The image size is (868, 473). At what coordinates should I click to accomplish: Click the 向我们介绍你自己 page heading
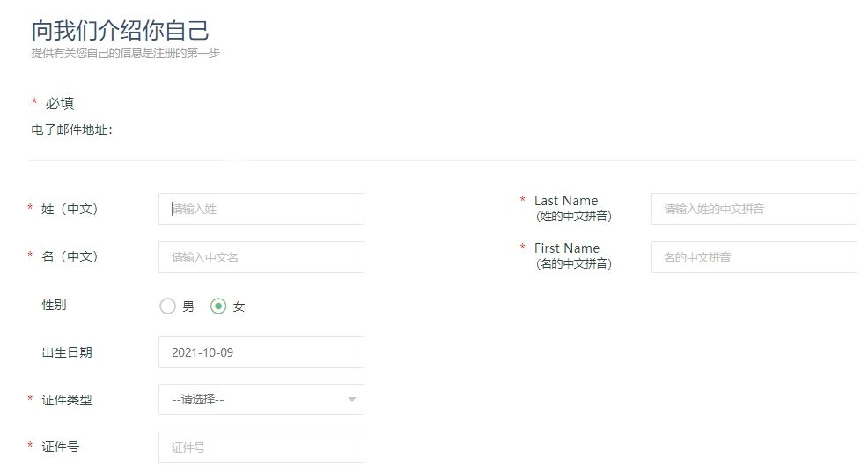120,30
